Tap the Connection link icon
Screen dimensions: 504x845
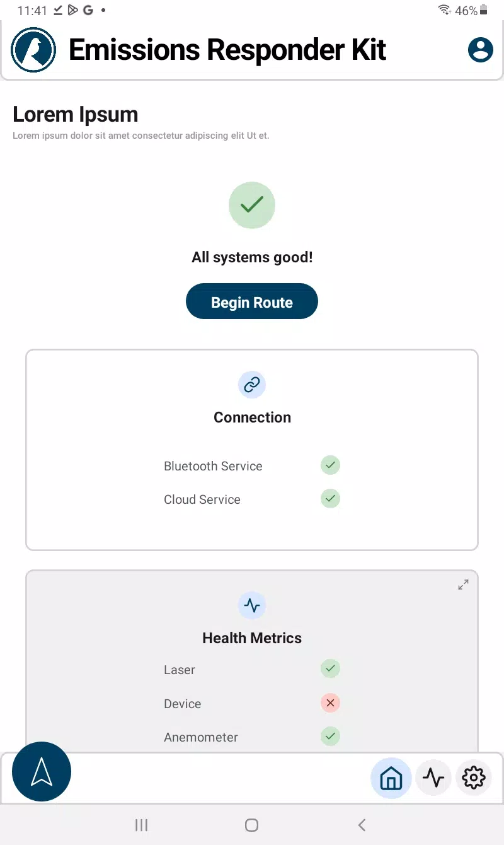(x=252, y=385)
